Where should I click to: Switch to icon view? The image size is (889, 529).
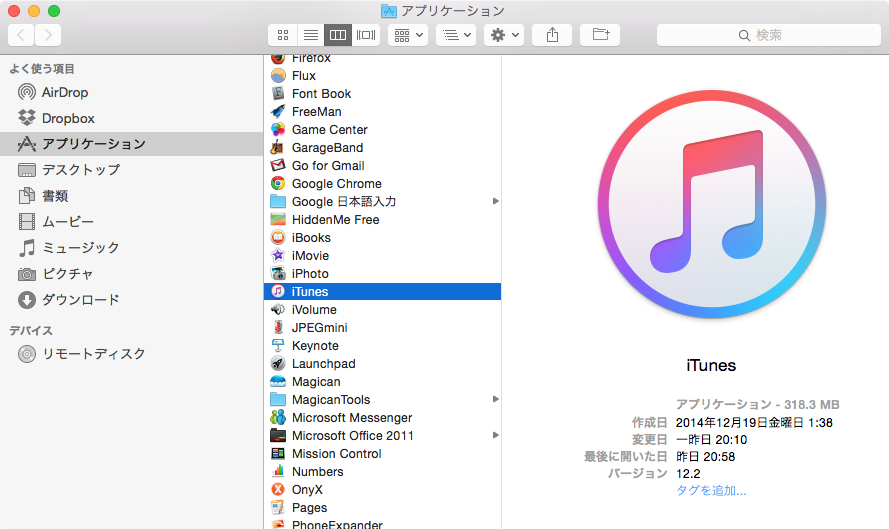[282, 35]
